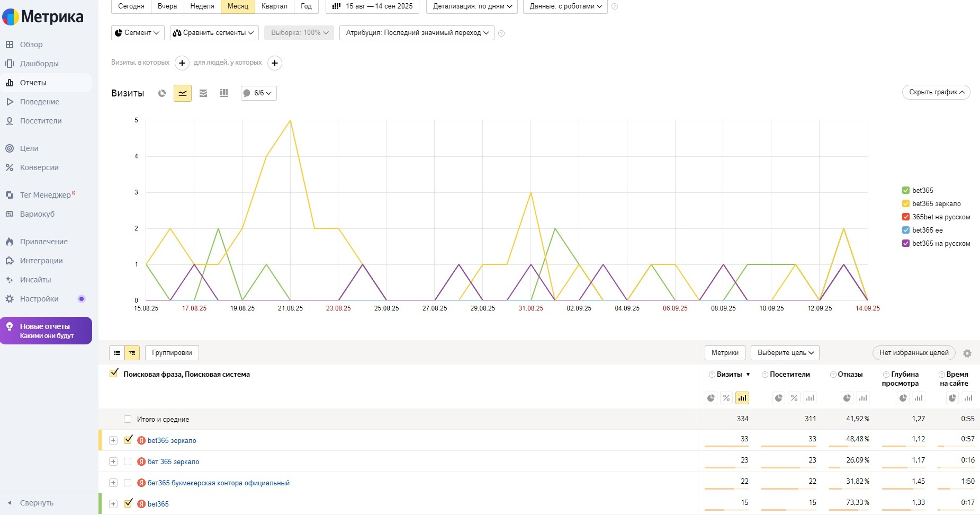Expand the бет 365 зеркало row
This screenshot has height=515, width=980.
click(113, 461)
